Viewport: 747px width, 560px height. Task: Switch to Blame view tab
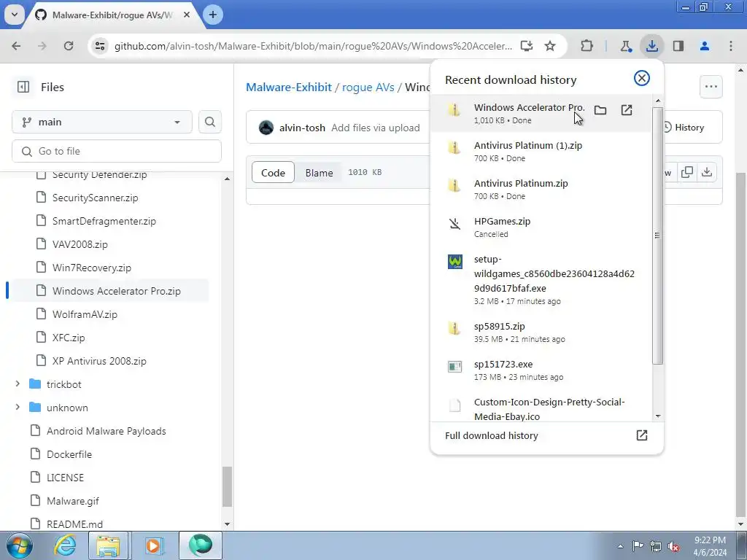[x=320, y=172]
